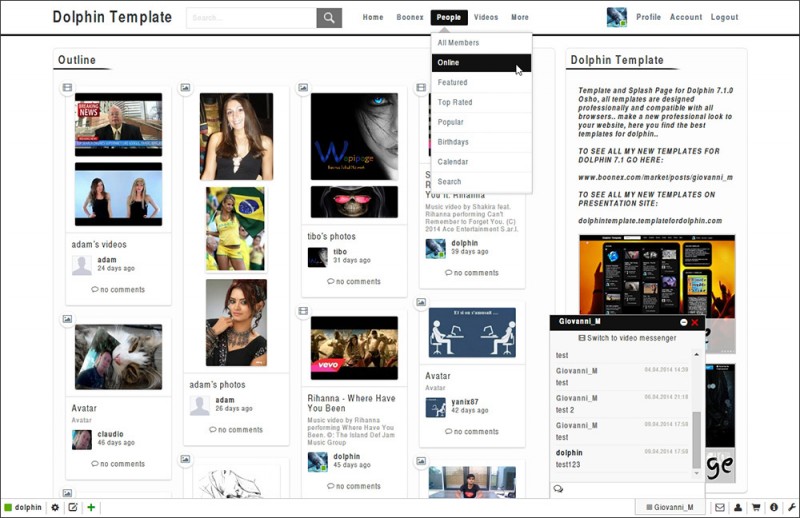800x518 pixels.
Task: Open the Account link
Action: point(686,17)
